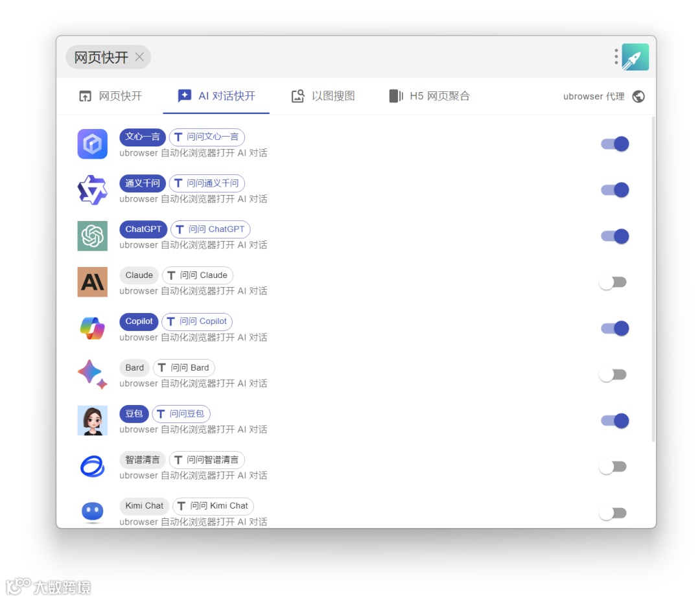Click the description text under 豆包
Image resolution: width=700 pixels, height=600 pixels.
click(x=193, y=430)
